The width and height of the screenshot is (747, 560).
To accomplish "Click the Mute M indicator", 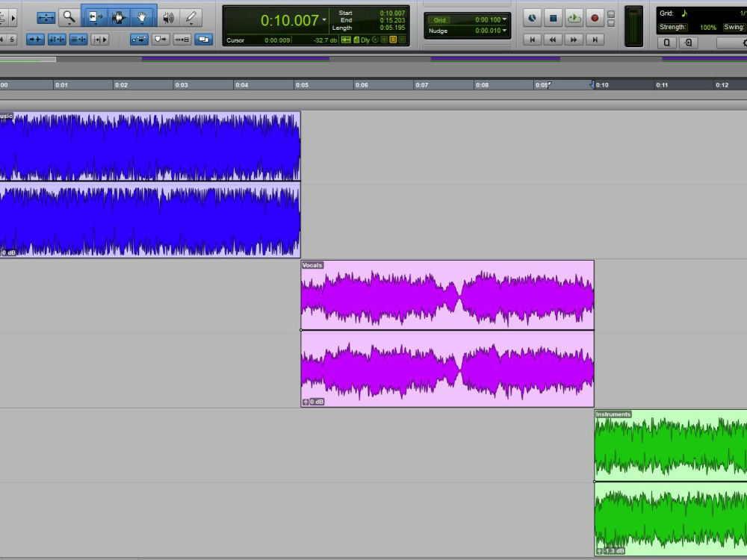I will pos(402,40).
